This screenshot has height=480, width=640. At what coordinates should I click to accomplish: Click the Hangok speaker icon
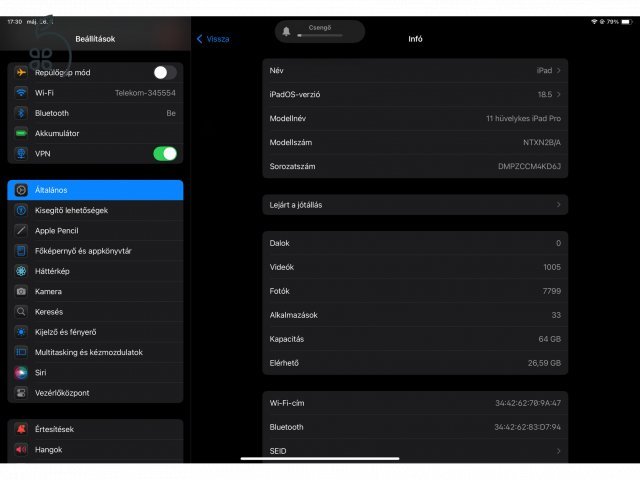click(x=21, y=449)
